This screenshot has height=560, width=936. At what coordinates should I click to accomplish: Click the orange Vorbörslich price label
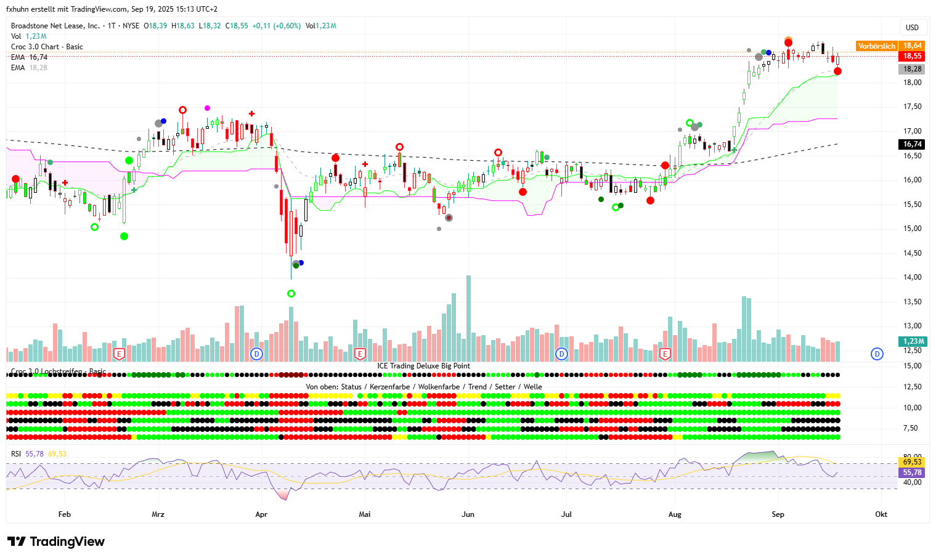(x=876, y=46)
